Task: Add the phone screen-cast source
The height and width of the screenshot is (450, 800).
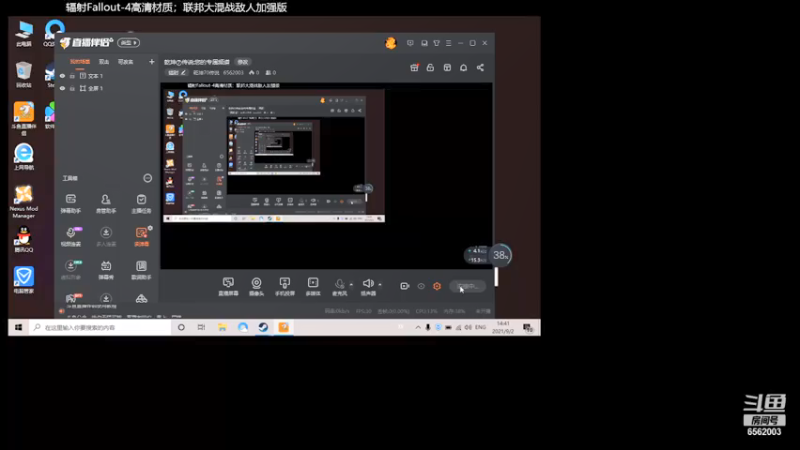Action: 285,286
